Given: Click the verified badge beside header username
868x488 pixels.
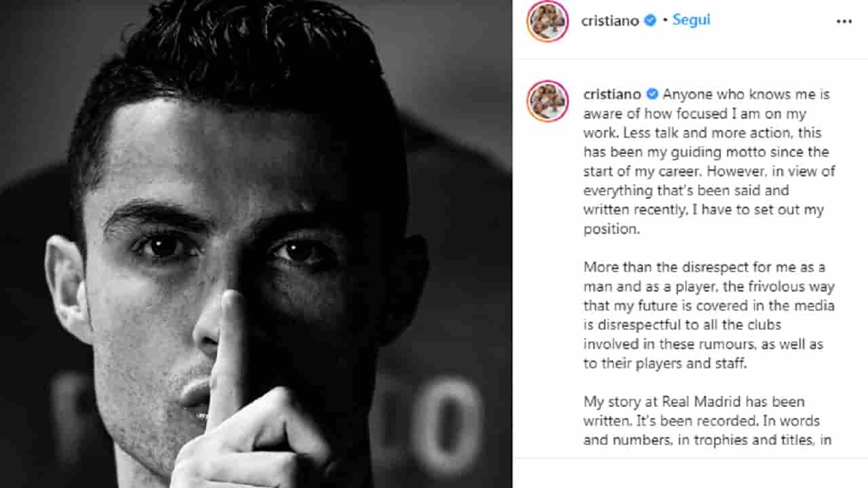Looking at the screenshot, I should [650, 21].
